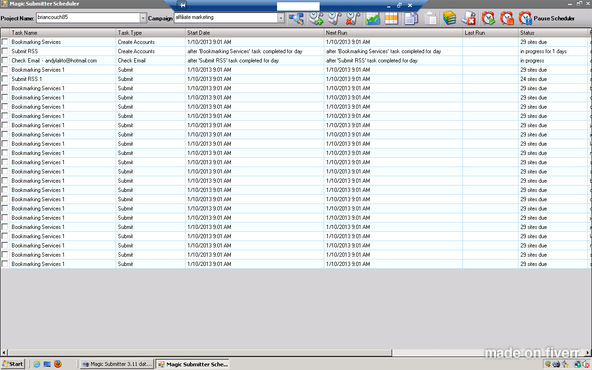Sort by the Next Run column header
The image size is (592, 370).
point(393,32)
